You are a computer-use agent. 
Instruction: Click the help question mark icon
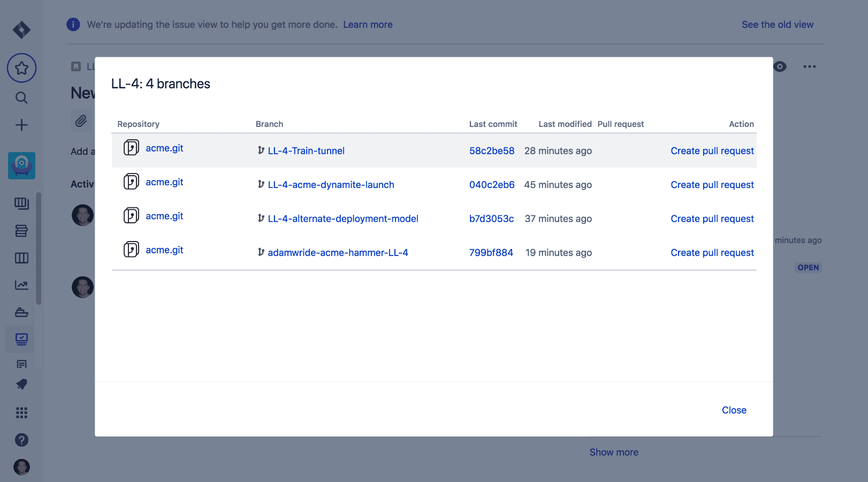(21, 440)
